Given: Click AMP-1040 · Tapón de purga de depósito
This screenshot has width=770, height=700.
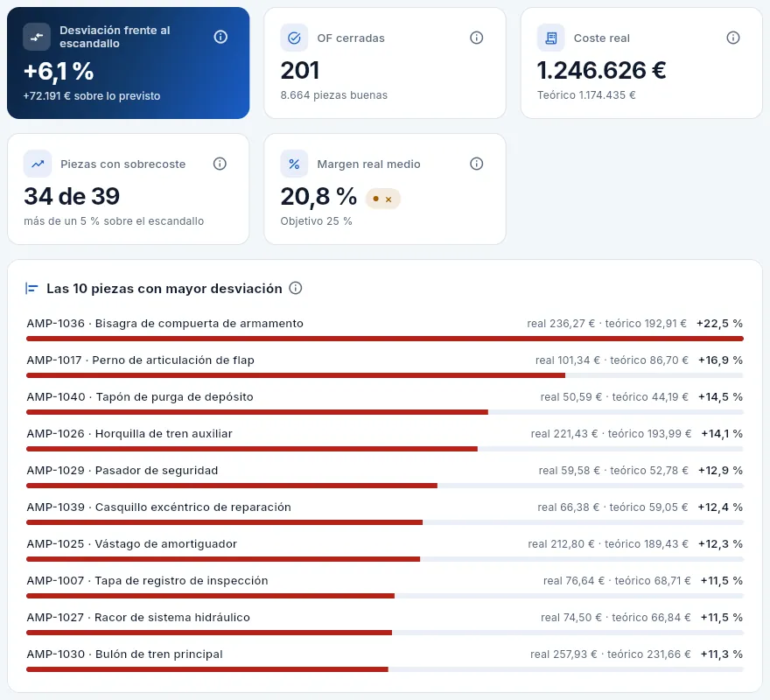Looking at the screenshot, I should (x=140, y=397).
